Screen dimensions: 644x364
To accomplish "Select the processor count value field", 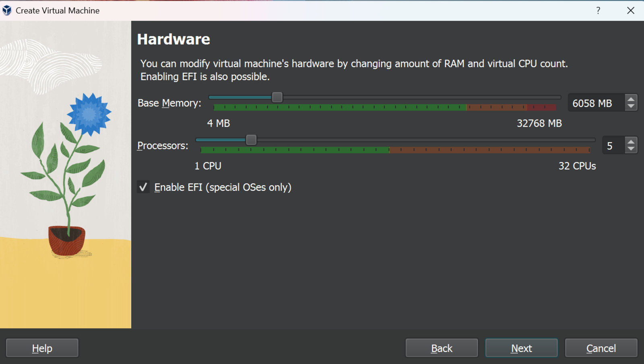I will [x=611, y=145].
